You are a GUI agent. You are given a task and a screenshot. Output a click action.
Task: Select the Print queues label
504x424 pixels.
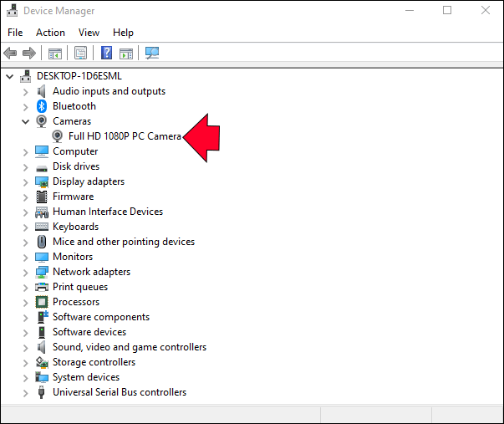point(80,287)
